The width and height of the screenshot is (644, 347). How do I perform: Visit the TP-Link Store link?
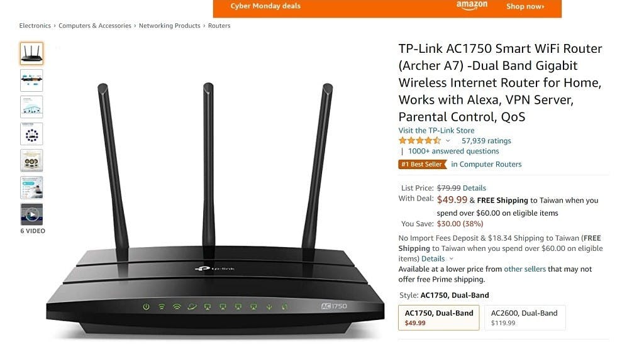coord(436,130)
